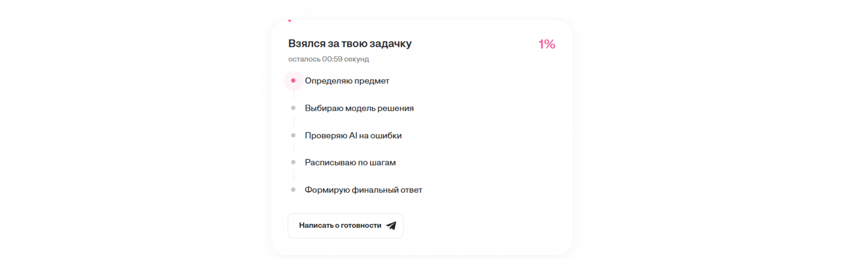This screenshot has height=259, width=868.
Task: Click the gray dot beside Выбираю модель решения
Action: coord(293,108)
